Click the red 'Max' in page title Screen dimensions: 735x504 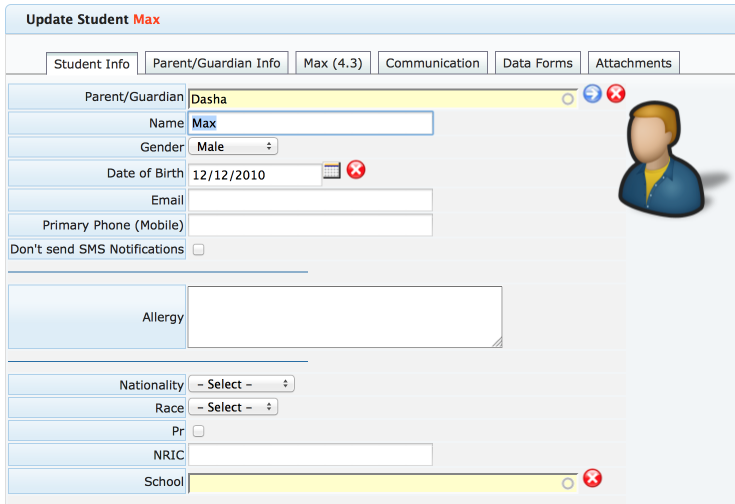[147, 19]
